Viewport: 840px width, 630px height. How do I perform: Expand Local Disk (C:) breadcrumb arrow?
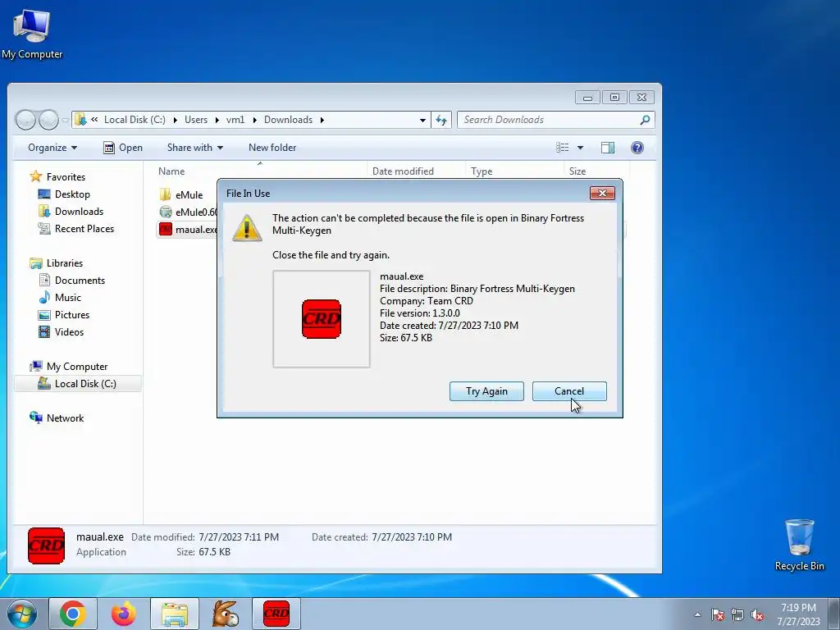tap(176, 120)
